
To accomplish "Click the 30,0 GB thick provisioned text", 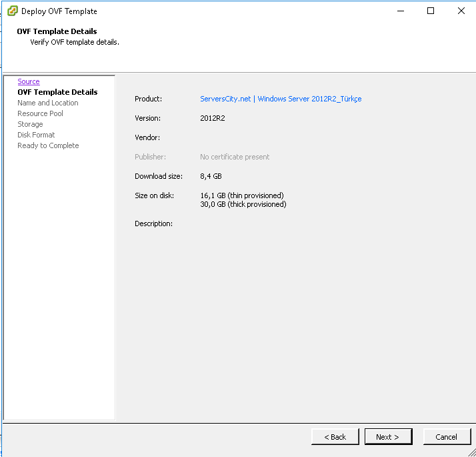I will coord(243,204).
